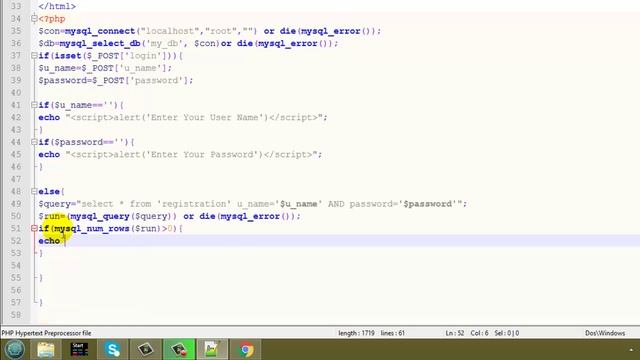Click the mysql_select_db function name
This screenshot has height=360, width=640.
point(100,43)
